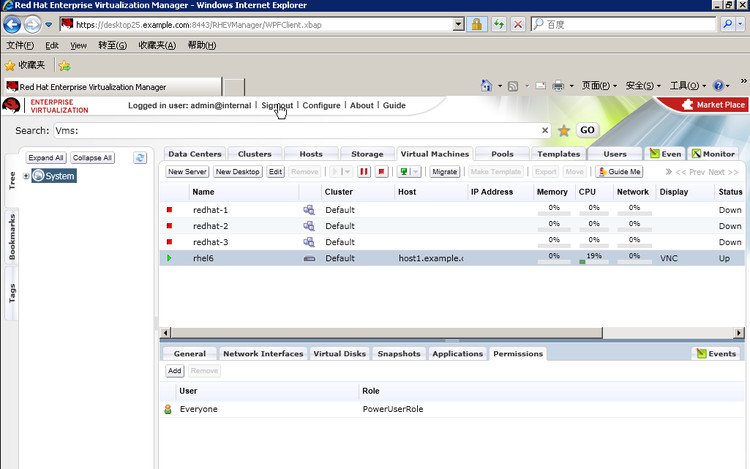Switch to the Tags side tab
The height and width of the screenshot is (469, 750).
pos(12,293)
